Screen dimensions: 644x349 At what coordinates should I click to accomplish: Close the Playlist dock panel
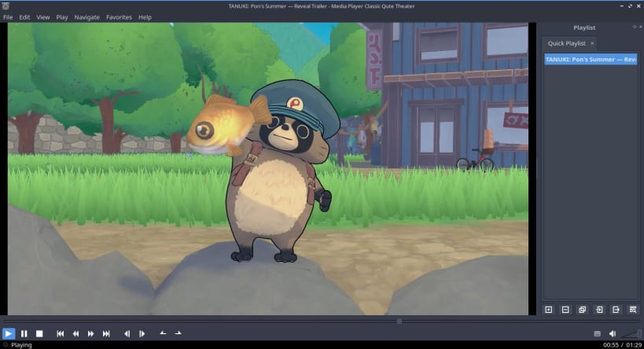(x=640, y=27)
